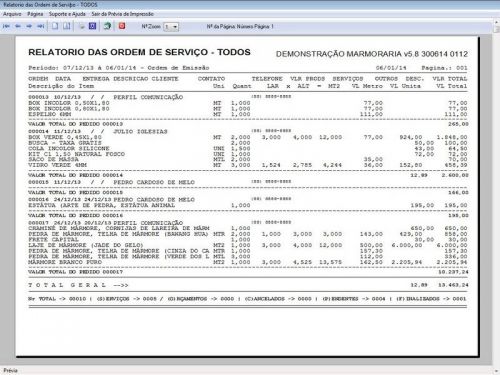Open the Página menu
This screenshot has height=375, width=500.
[x=35, y=14]
